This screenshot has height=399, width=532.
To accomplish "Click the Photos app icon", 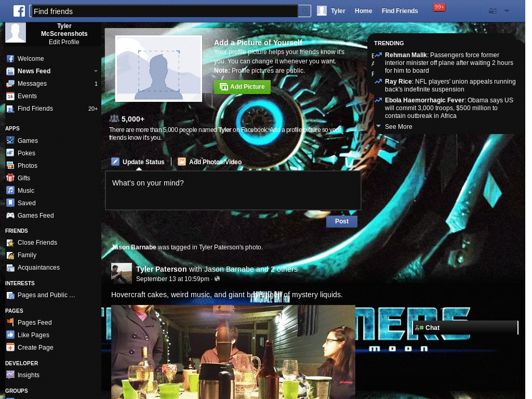I will (x=10, y=165).
